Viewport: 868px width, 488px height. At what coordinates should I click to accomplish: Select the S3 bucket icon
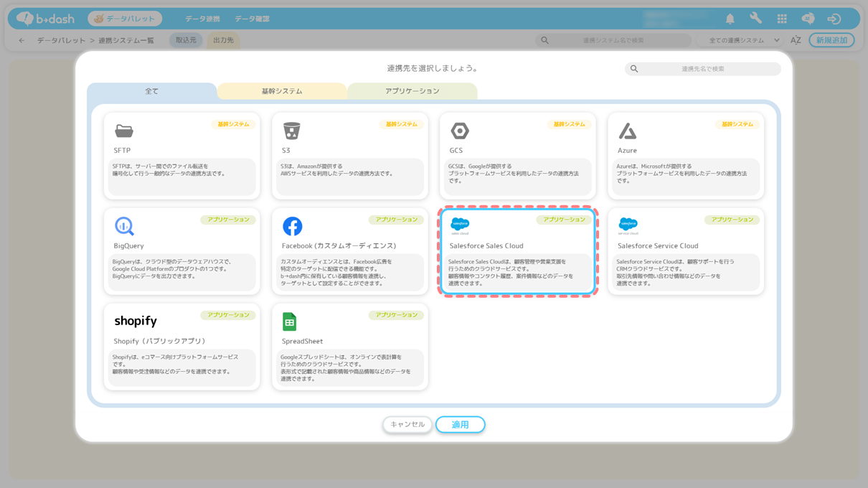click(x=291, y=131)
